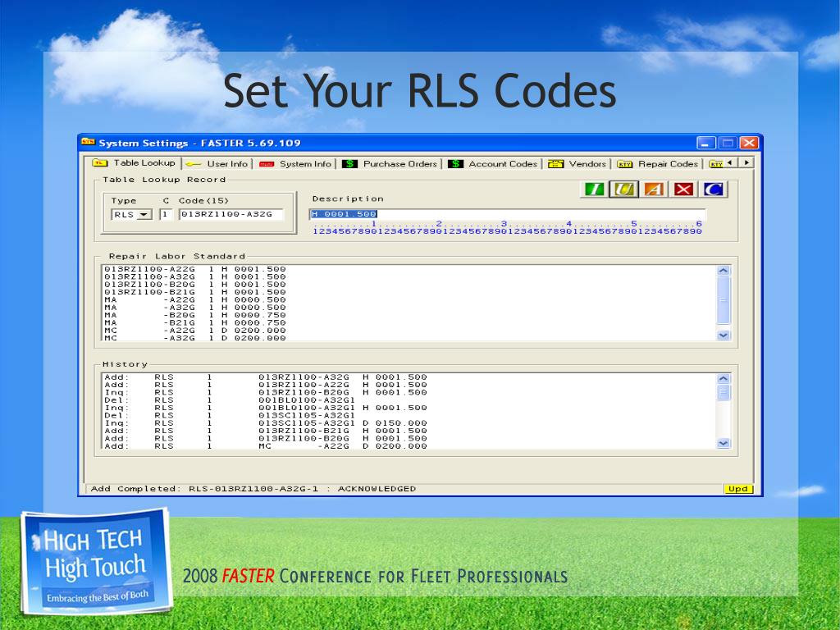Open the Account Codes tab
The height and width of the screenshot is (630, 840).
click(x=493, y=164)
